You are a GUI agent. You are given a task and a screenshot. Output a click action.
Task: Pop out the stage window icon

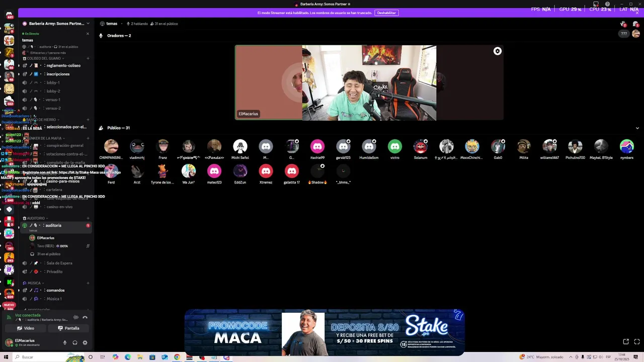click(626, 341)
